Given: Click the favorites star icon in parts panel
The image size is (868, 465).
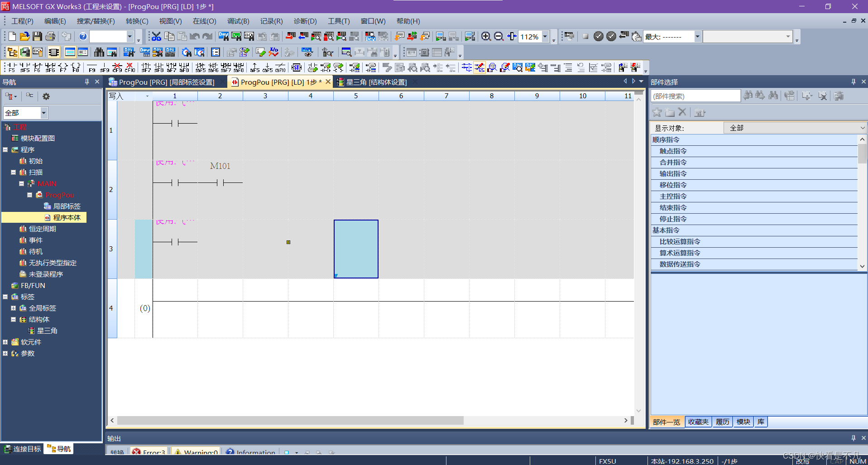Looking at the screenshot, I should point(657,112).
